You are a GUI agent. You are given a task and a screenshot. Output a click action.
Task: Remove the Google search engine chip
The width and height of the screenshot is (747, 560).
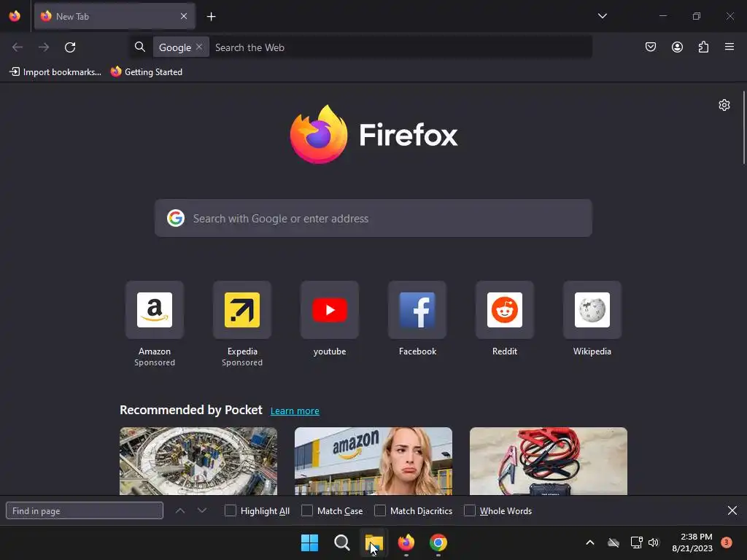coord(199,47)
